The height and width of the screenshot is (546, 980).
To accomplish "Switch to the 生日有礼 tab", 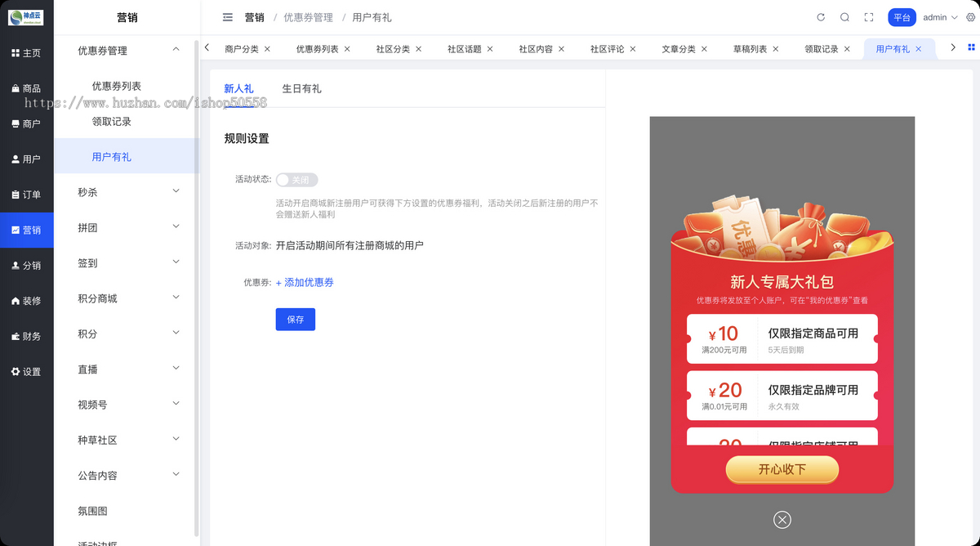I will 301,88.
